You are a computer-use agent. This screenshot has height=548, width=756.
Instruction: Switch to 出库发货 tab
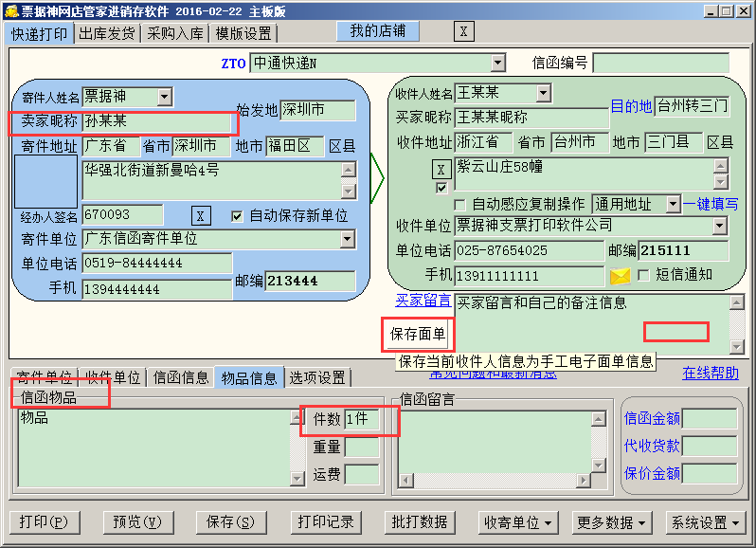(107, 33)
